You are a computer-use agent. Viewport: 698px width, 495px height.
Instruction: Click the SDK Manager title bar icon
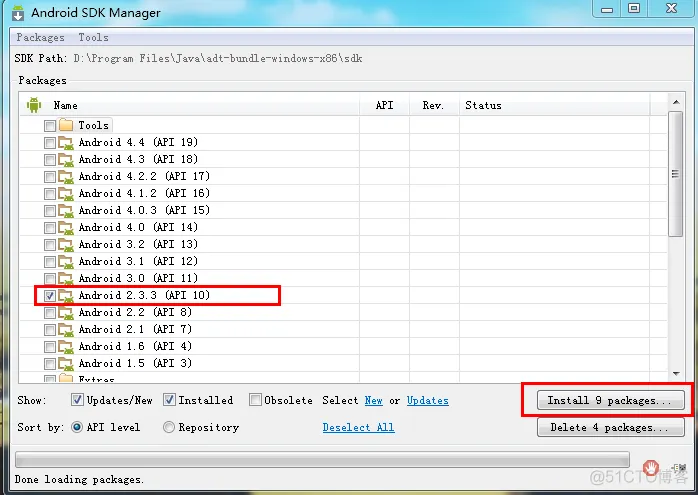tap(18, 13)
